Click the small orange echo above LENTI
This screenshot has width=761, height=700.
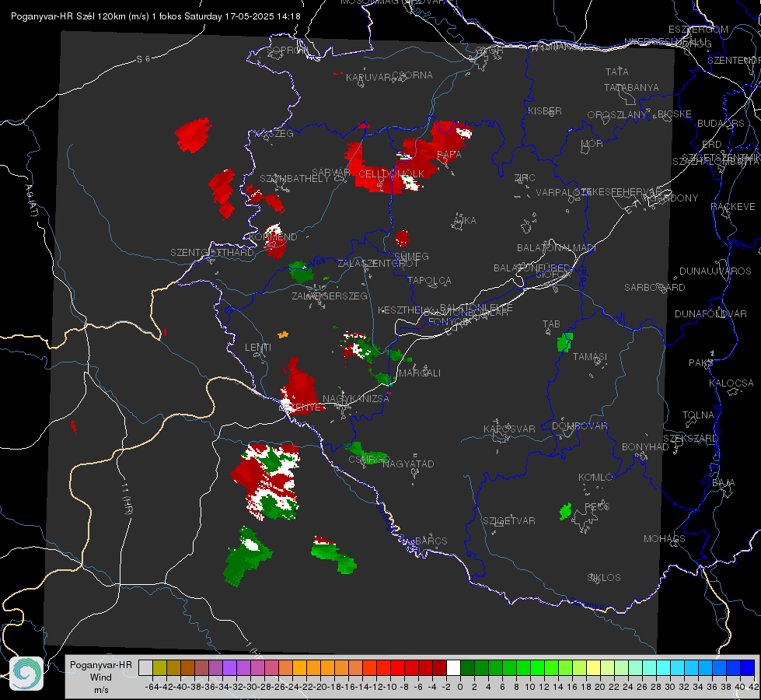click(x=283, y=334)
